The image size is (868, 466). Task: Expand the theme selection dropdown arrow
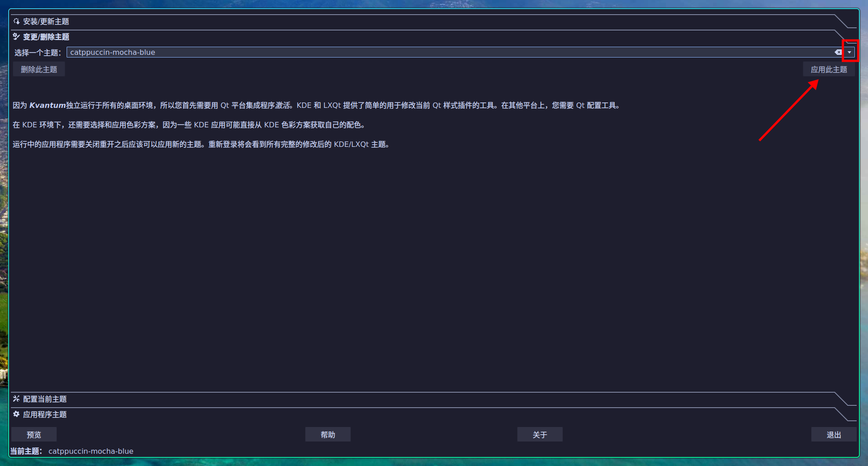pyautogui.click(x=849, y=53)
